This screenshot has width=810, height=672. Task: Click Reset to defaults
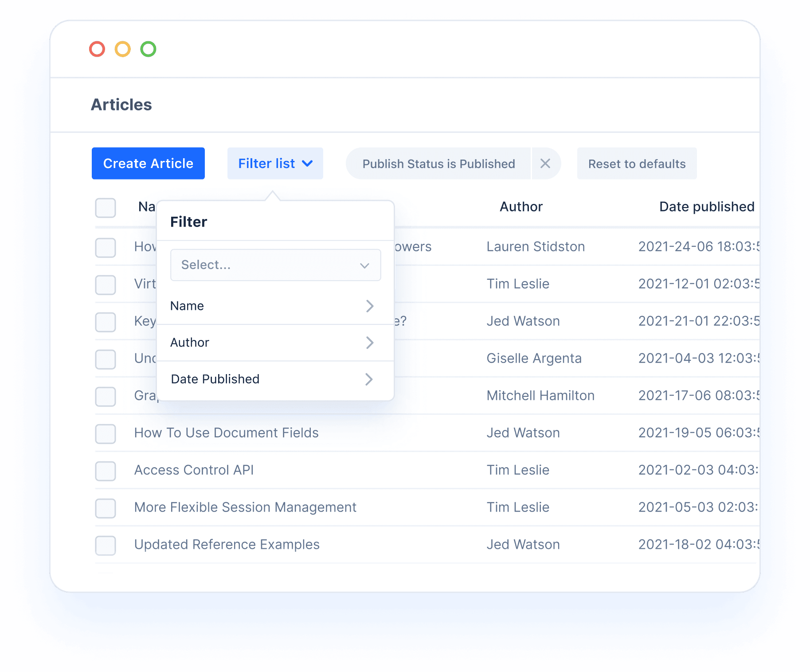pos(636,164)
